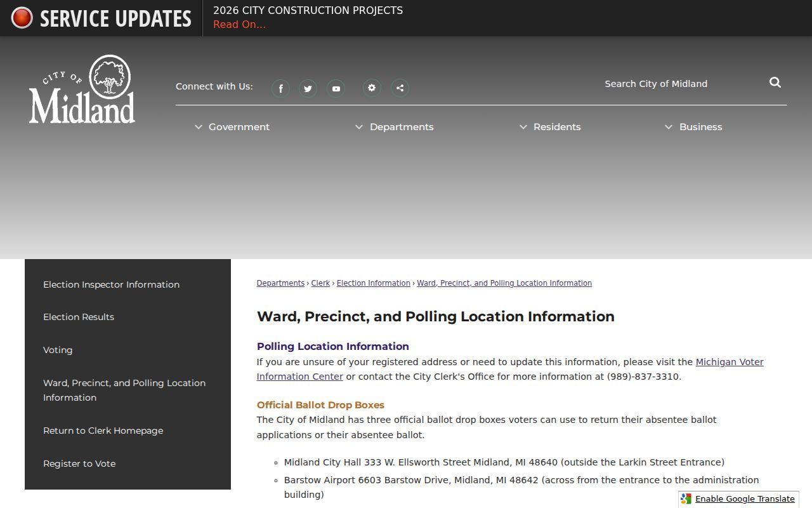
Task: Expand the Departments menu
Action: point(394,127)
